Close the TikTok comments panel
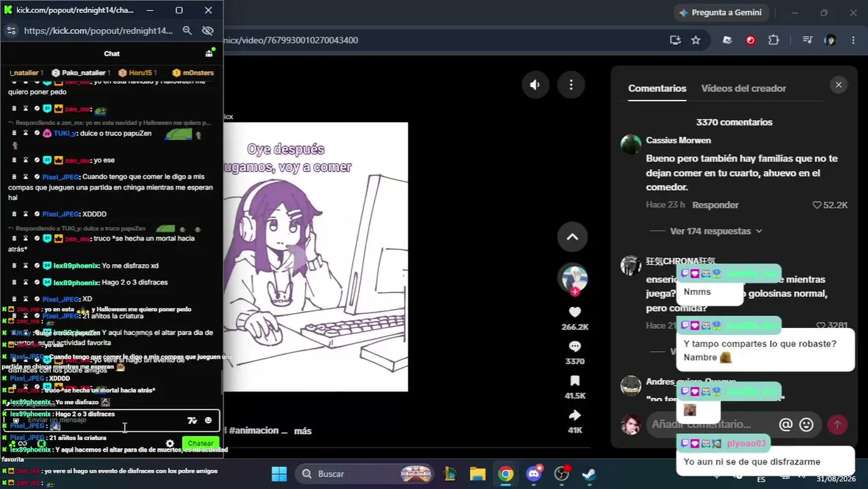The width and height of the screenshot is (868, 489). coord(839,85)
